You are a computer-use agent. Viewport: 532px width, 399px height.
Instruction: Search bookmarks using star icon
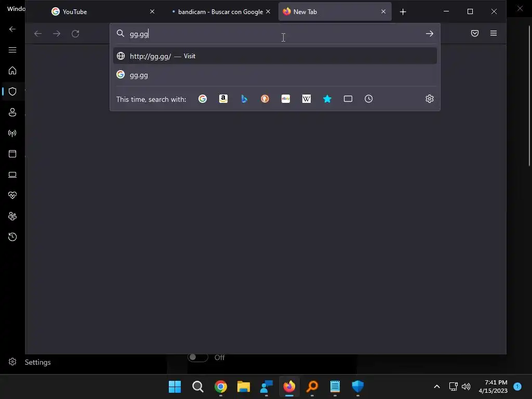(x=327, y=99)
